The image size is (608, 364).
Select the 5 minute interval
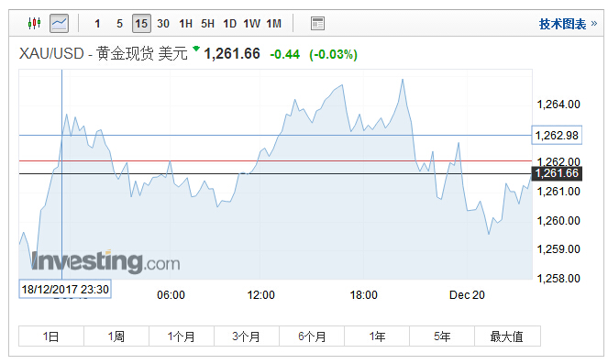click(x=119, y=24)
